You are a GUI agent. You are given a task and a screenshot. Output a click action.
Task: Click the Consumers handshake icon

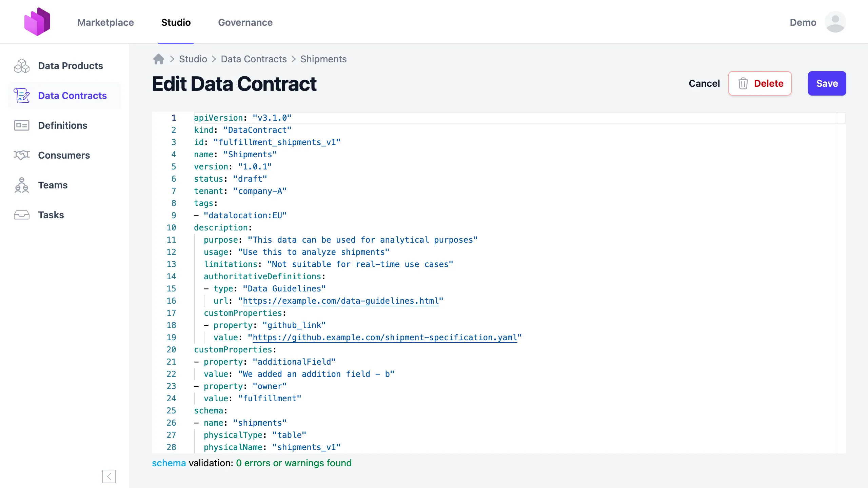(x=21, y=155)
